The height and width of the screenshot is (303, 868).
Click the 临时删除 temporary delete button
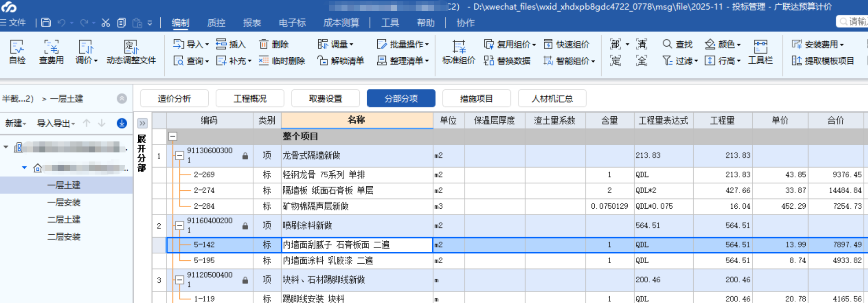pyautogui.click(x=282, y=60)
